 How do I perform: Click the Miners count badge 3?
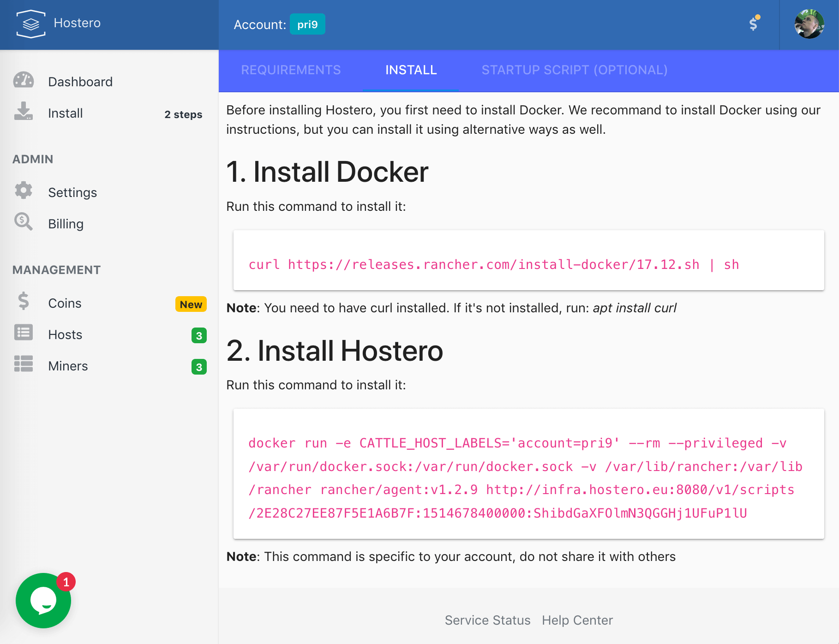tap(199, 367)
